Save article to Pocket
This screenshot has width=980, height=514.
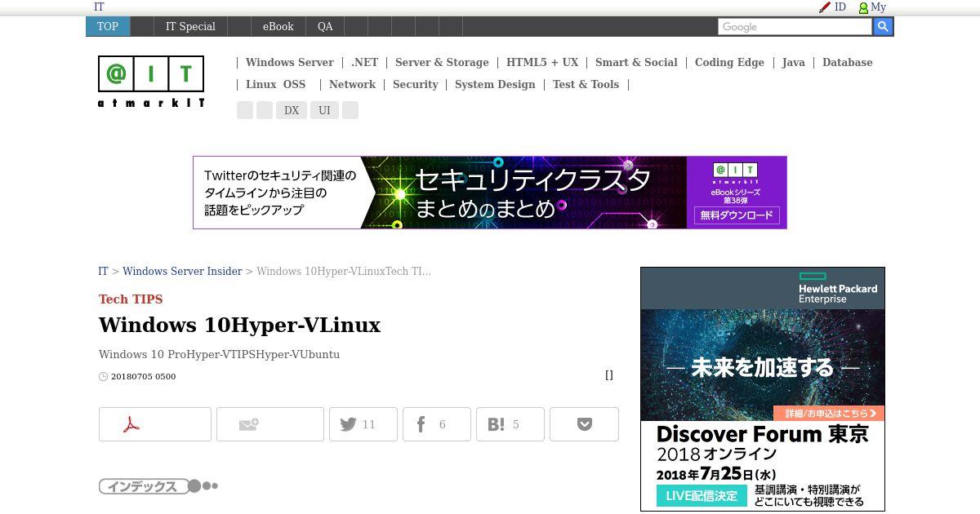click(x=584, y=424)
